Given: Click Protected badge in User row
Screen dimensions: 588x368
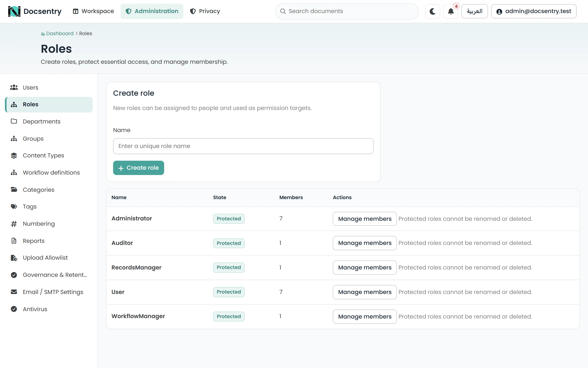Looking at the screenshot, I should coord(229,292).
